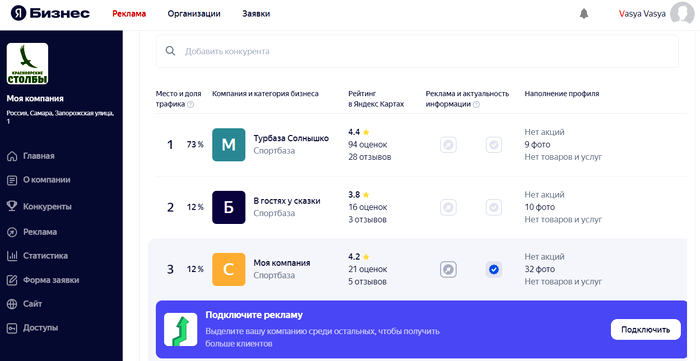
Task: Open Статистика via the chart icon
Action: pyautogui.click(x=12, y=256)
